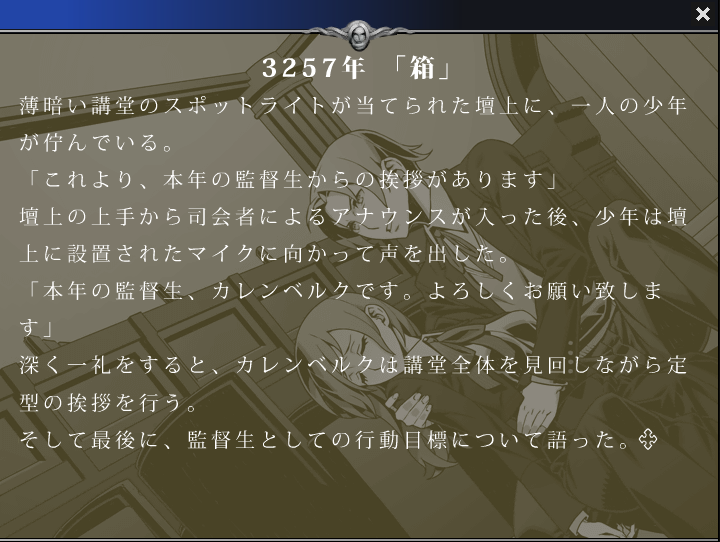The width and height of the screenshot is (720, 542).
Task: Close the story window with X
Action: click(x=703, y=14)
